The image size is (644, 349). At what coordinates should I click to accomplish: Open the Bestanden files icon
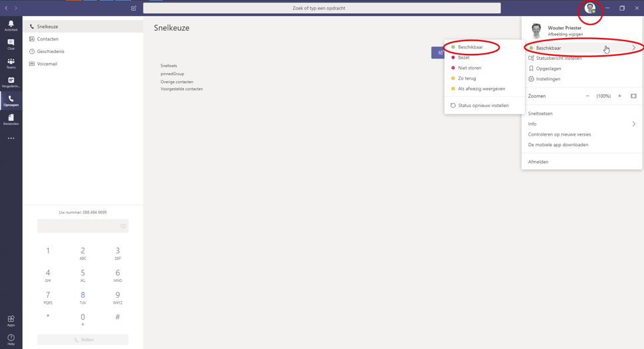(x=11, y=120)
